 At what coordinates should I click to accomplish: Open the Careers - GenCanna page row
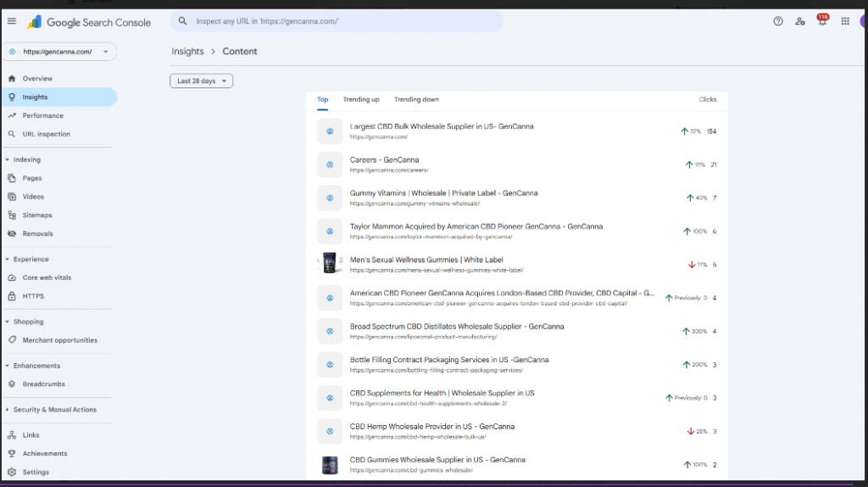coord(384,160)
